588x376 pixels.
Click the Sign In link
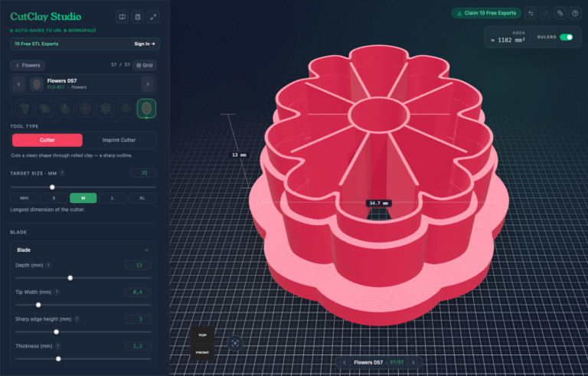(x=145, y=44)
